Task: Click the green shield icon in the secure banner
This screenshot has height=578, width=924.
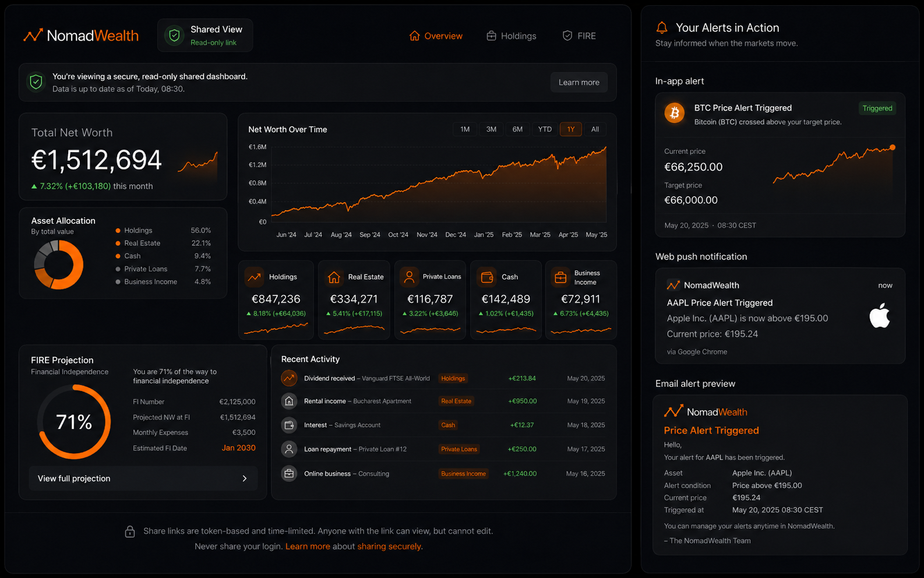Action: pos(36,82)
